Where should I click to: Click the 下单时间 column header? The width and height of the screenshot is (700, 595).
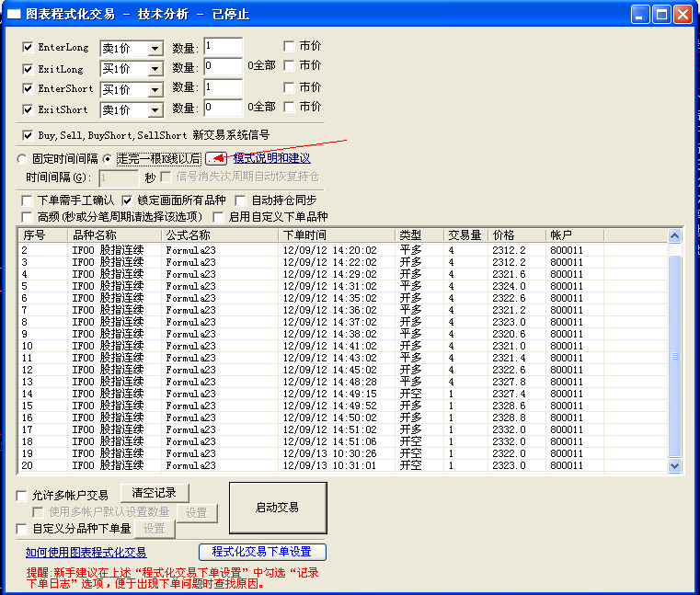click(337, 235)
